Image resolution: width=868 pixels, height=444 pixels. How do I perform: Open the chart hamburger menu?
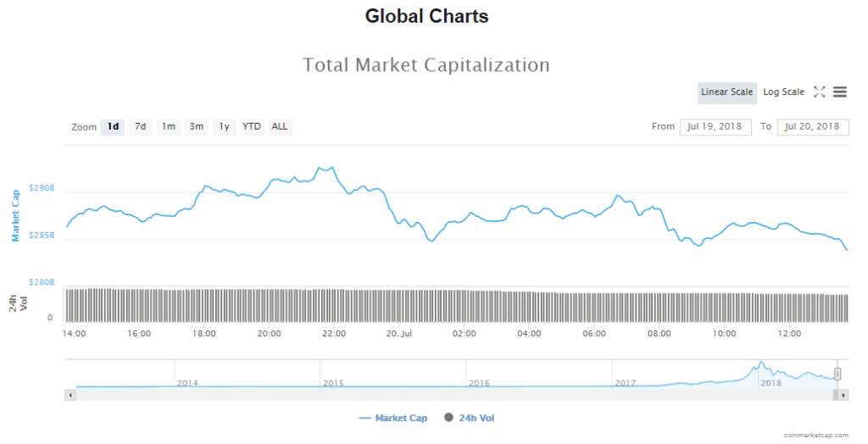(840, 92)
